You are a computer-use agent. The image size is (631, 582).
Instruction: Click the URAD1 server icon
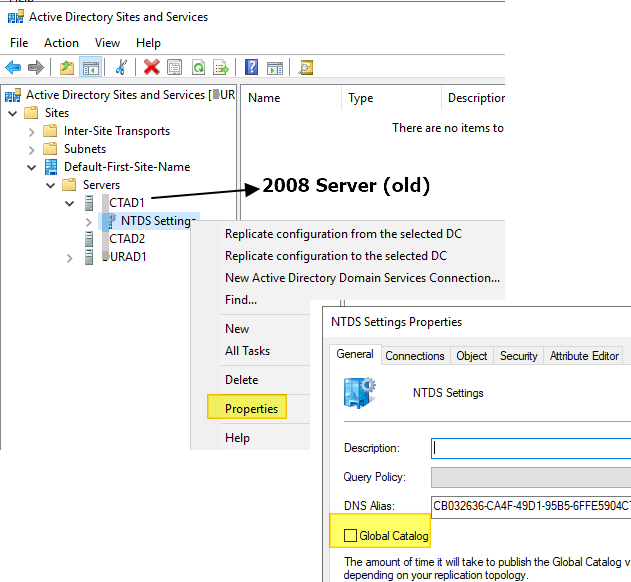click(89, 257)
